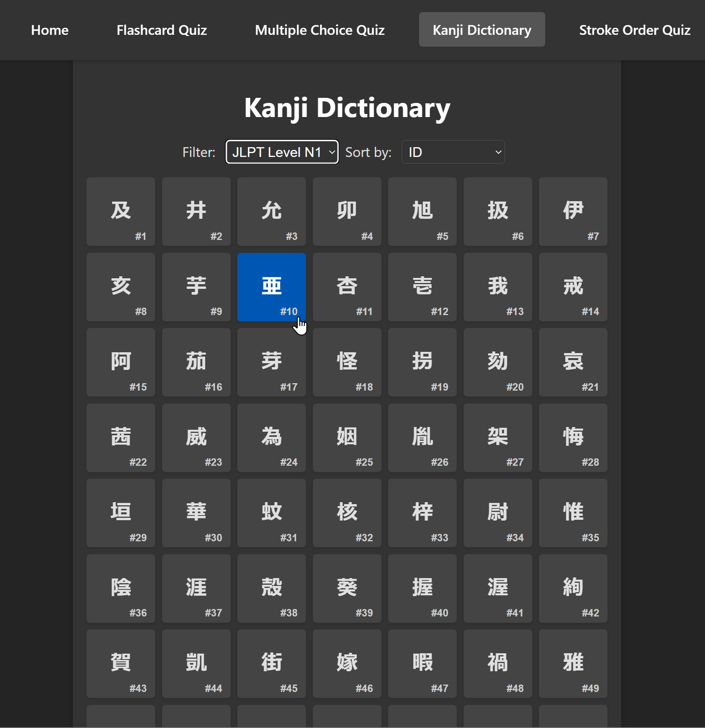The width and height of the screenshot is (705, 728).
Task: Click kanji card #15 阿
Action: [x=121, y=362]
